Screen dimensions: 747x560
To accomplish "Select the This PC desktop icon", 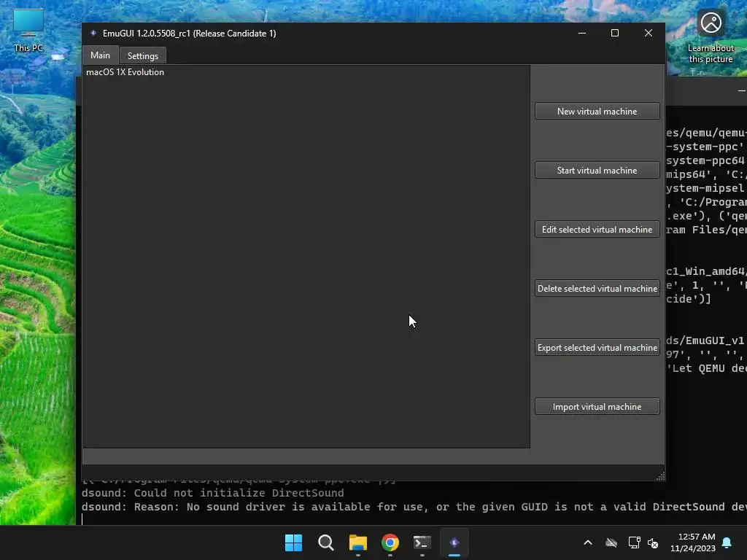I will (28, 31).
